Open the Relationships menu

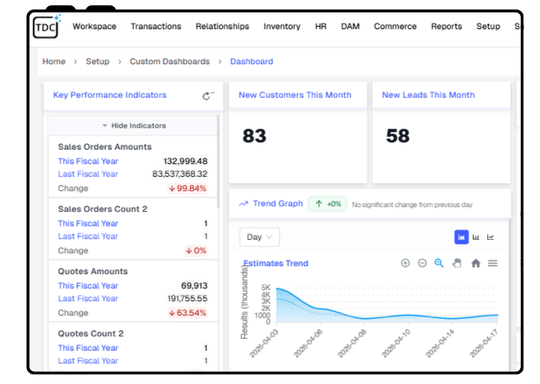[222, 26]
